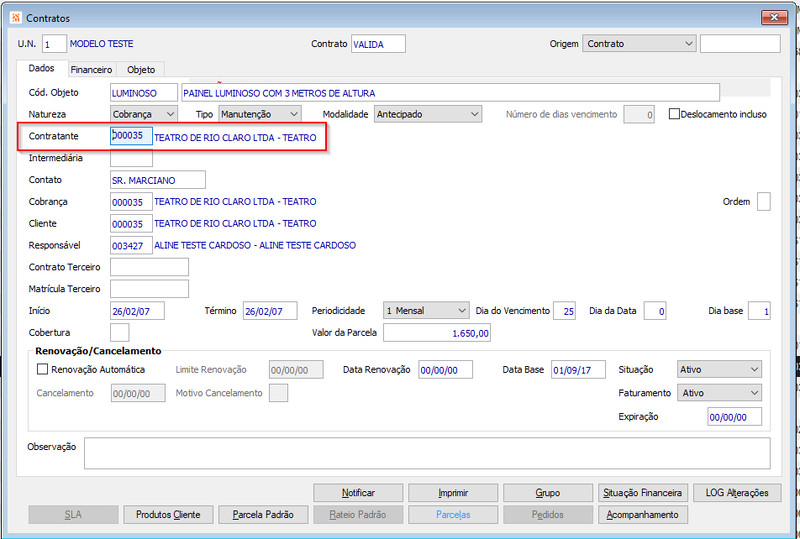Click the Cobrança name TEATRO DE RIO CLARO
This screenshot has height=539, width=800.
click(235, 202)
